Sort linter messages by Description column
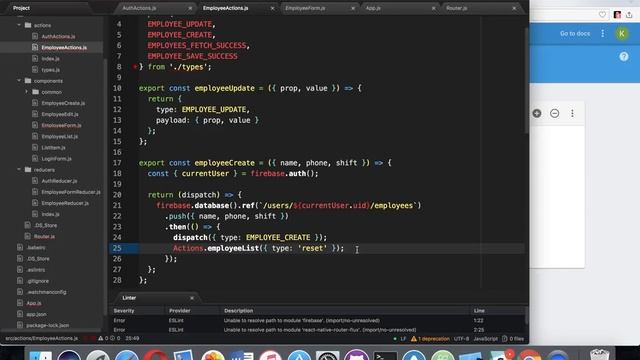The width and height of the screenshot is (640, 360). [x=238, y=311]
